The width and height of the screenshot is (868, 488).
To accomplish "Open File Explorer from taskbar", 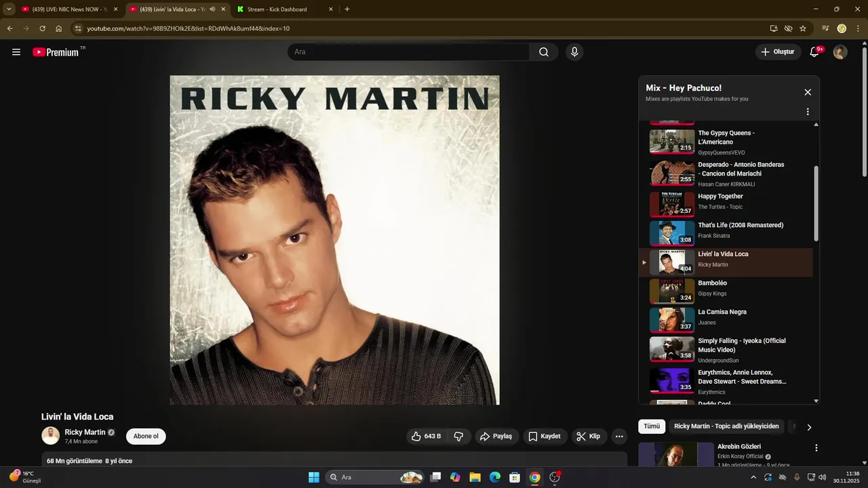I will point(475,477).
